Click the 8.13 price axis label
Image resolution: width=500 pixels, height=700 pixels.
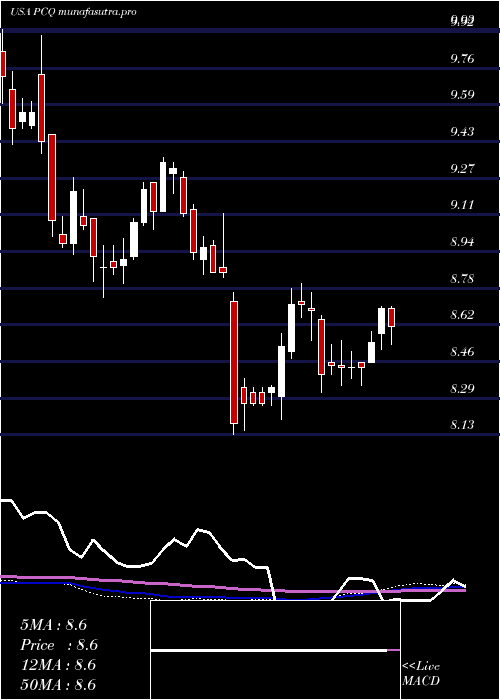[462, 425]
